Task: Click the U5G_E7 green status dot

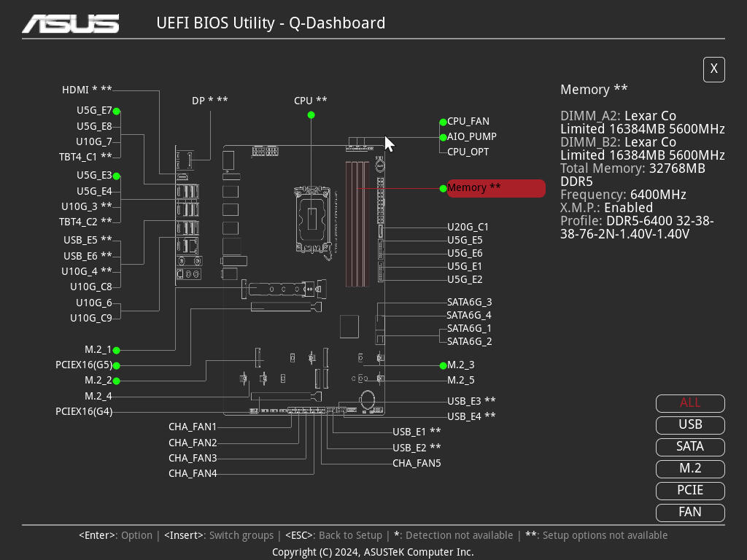Action: coord(116,112)
